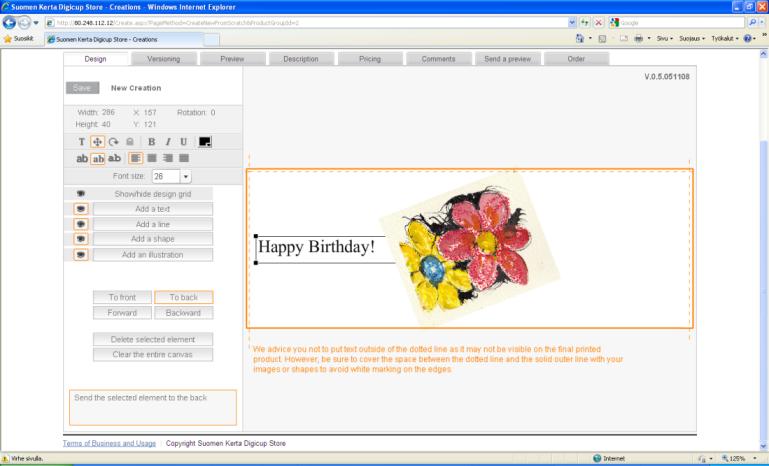Clear the entire canvas
The image size is (769, 466).
[153, 354]
